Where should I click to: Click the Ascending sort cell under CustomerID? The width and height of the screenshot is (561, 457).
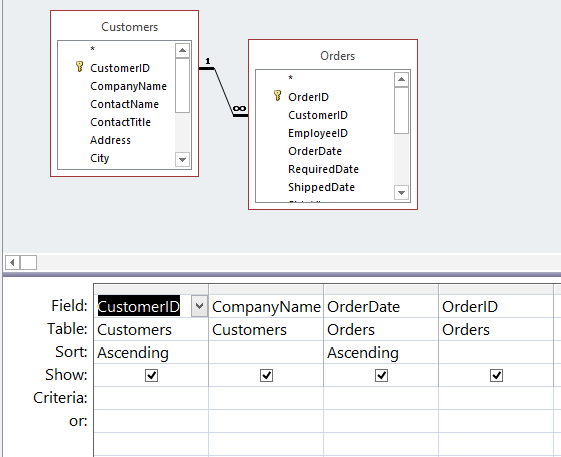pyautogui.click(x=151, y=352)
